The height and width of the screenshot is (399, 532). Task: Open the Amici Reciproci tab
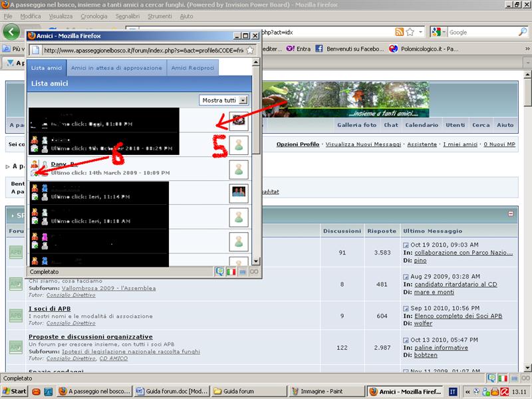pyautogui.click(x=192, y=67)
